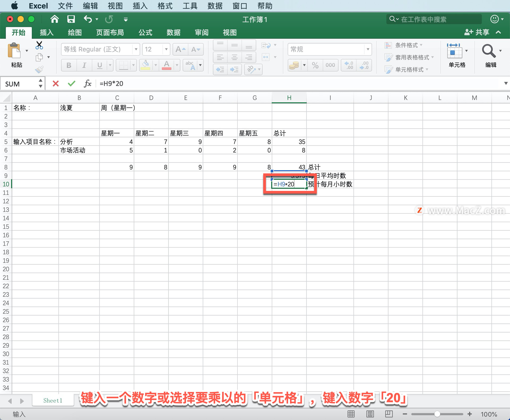Screen dimensions: 510x420
Task: Toggle Wrap Text button
Action: tap(266, 45)
